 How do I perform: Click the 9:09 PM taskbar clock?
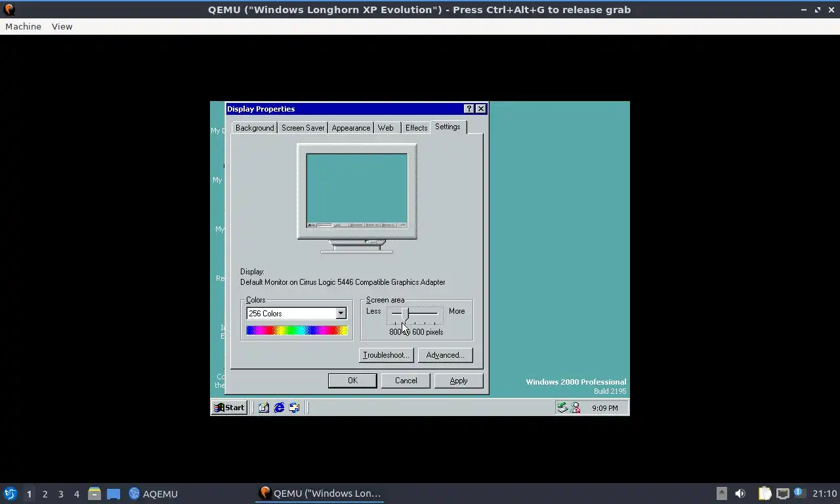[x=604, y=408]
